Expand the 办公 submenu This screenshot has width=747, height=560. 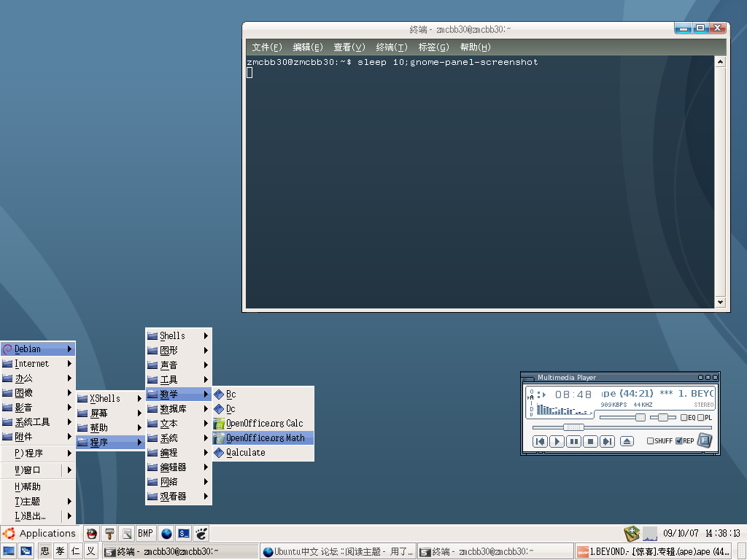coord(38,378)
